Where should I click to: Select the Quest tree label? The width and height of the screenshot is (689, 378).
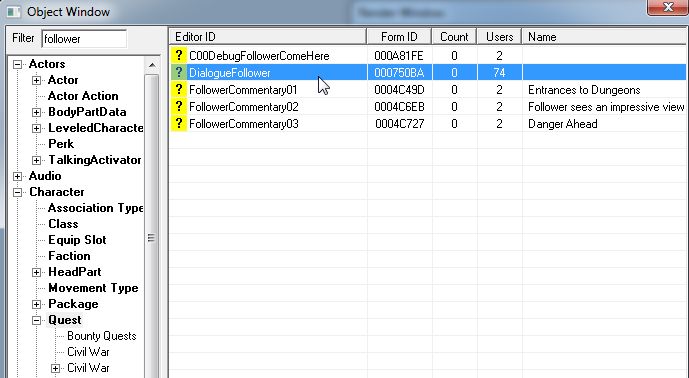65,320
